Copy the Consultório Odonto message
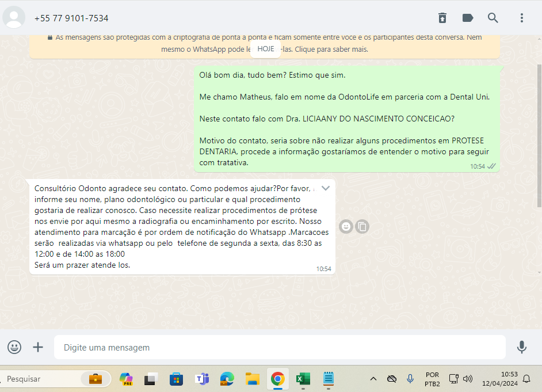Screen dimensions: 542x392 362,226
